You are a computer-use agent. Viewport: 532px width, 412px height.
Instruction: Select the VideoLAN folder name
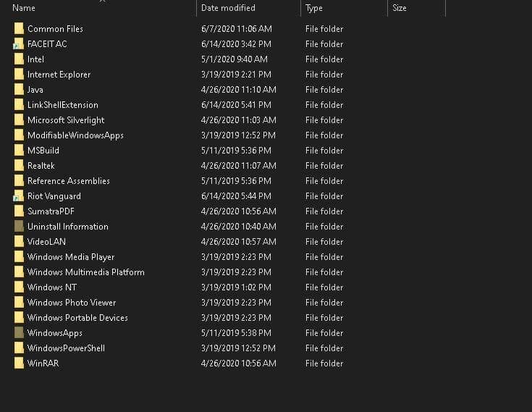pyautogui.click(x=46, y=242)
